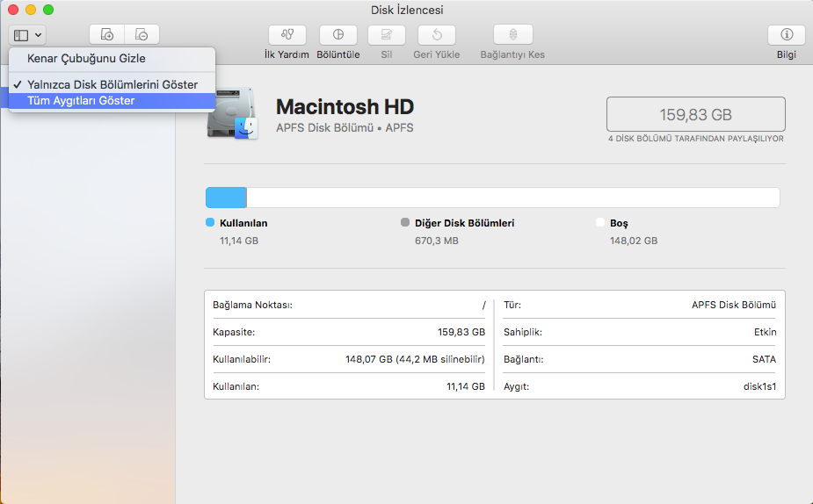Click the gray Diğer Disk Bölümleri swatch
The width and height of the screenshot is (813, 504).
405,223
